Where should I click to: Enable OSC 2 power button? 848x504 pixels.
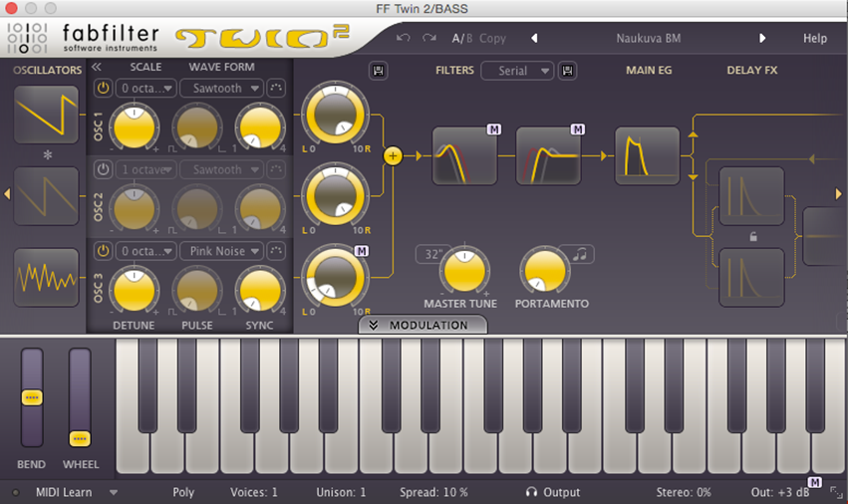click(104, 169)
